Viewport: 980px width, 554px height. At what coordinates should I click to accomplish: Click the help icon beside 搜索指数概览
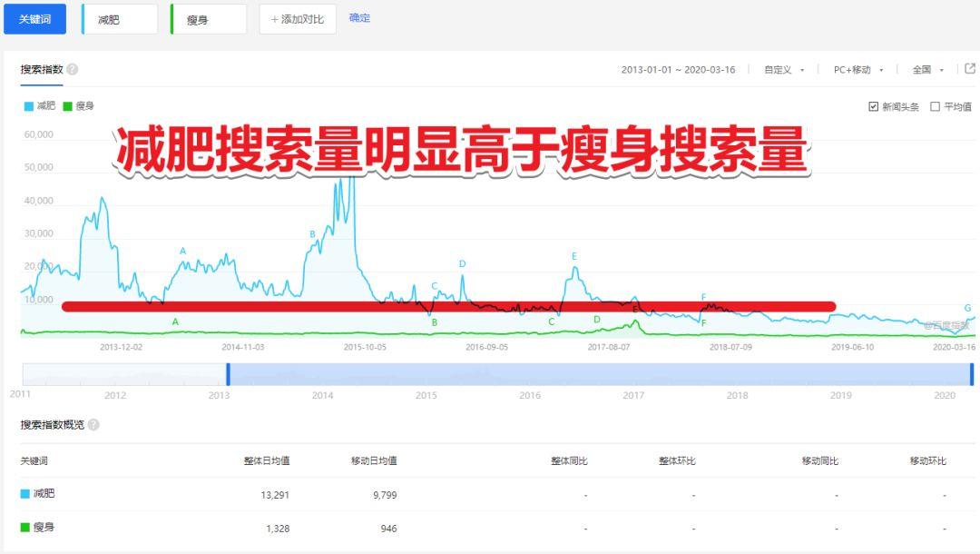coord(93,424)
